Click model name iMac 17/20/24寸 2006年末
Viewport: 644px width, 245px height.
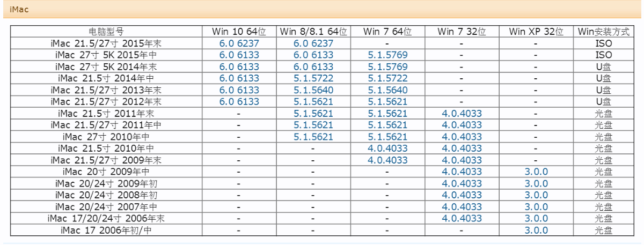click(x=106, y=219)
